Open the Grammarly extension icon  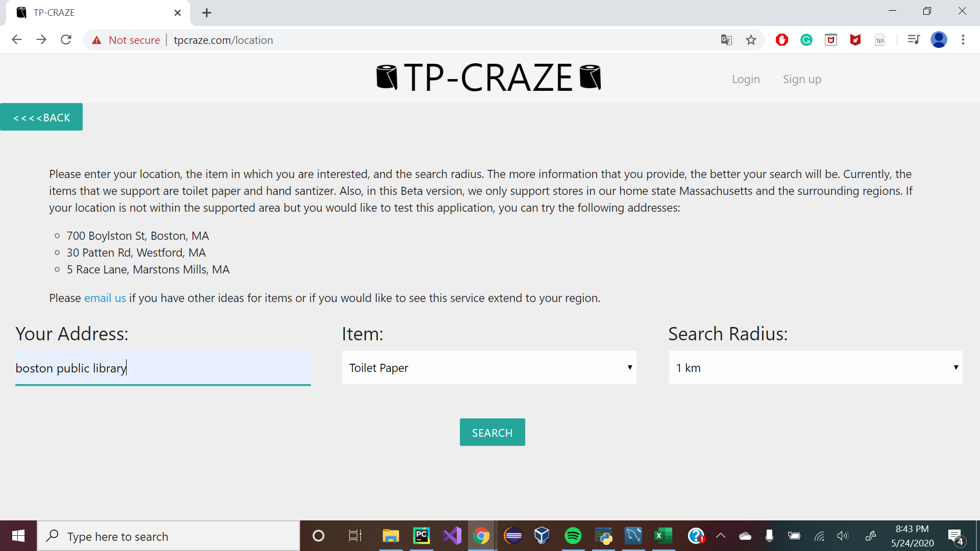point(806,40)
